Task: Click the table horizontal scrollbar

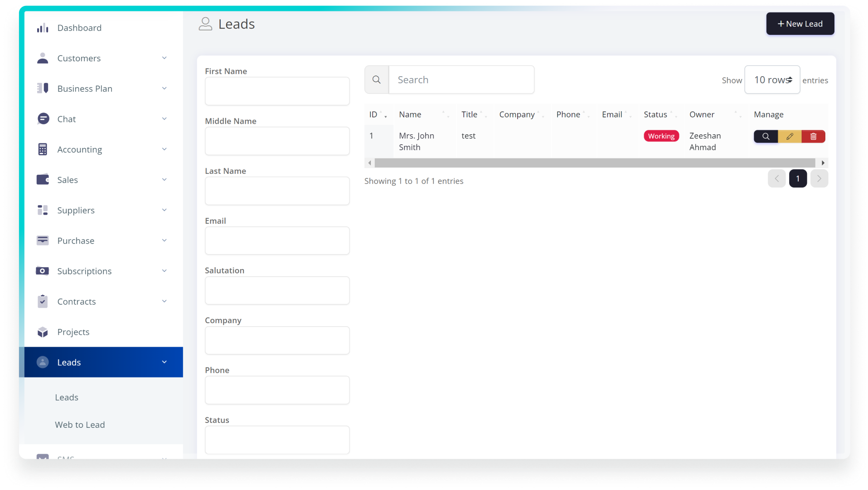Action: click(x=595, y=163)
